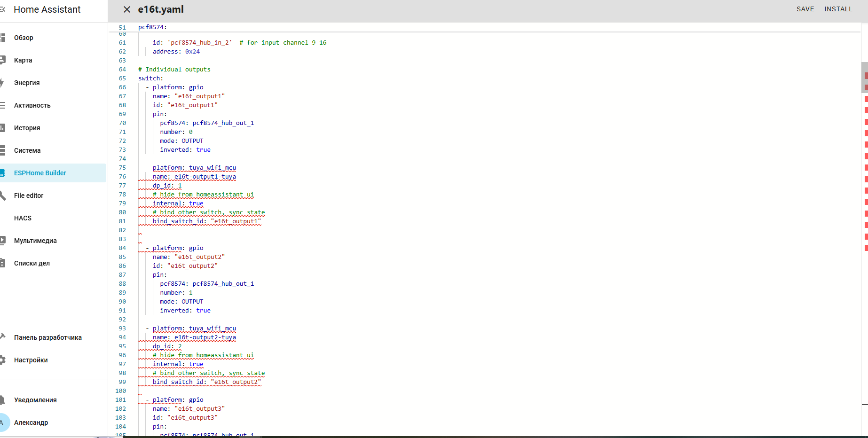This screenshot has width=868, height=438.
Task: Select ESPHome Builder in sidebar
Action: [40, 173]
